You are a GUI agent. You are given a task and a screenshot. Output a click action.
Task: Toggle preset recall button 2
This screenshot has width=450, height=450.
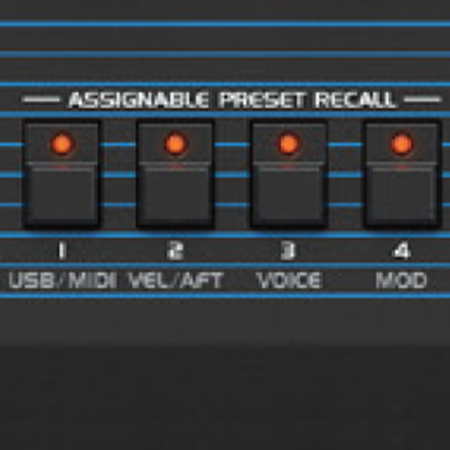click(175, 175)
